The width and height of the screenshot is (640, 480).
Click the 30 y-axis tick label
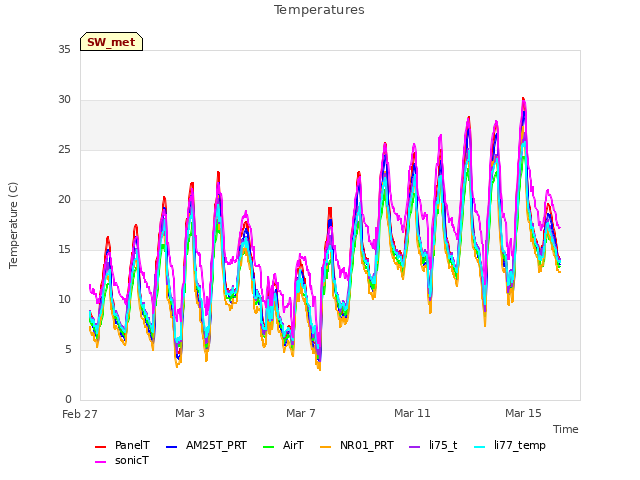64,100
